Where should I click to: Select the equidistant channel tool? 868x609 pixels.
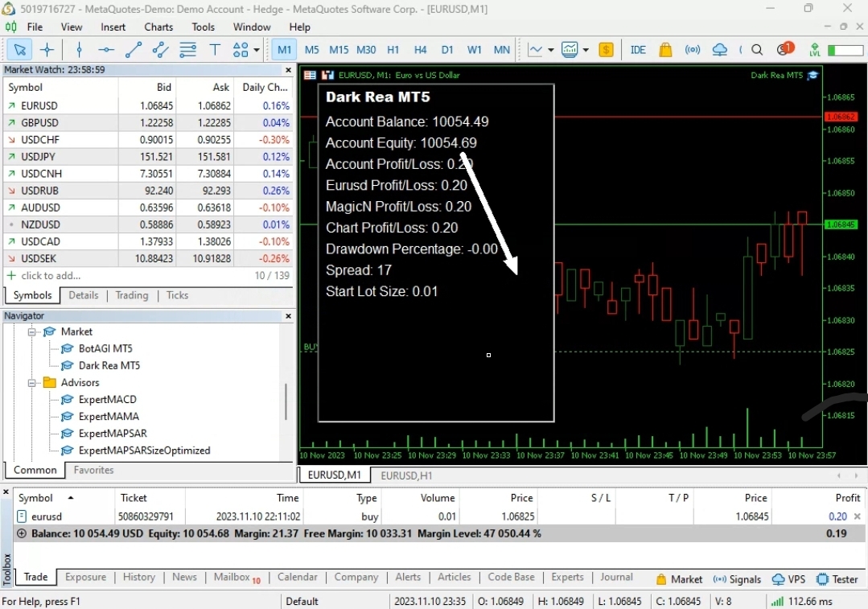click(x=161, y=50)
